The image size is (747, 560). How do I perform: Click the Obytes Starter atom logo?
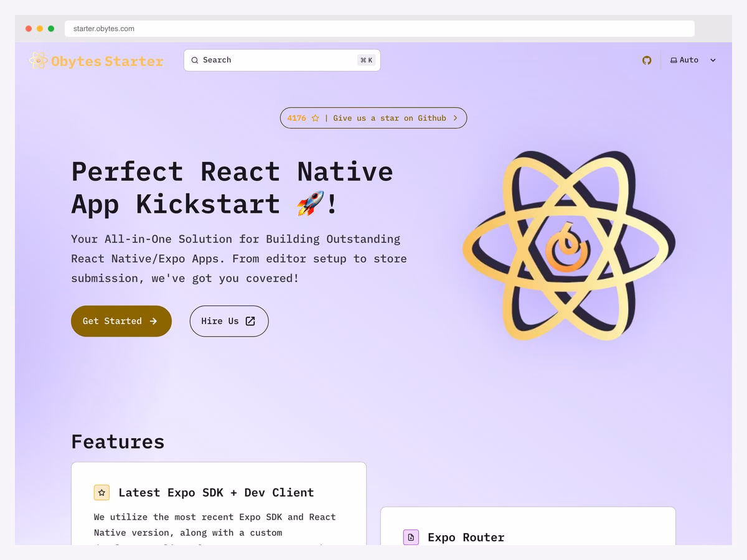38,60
